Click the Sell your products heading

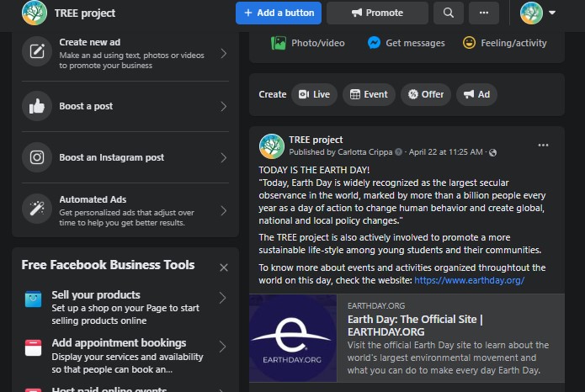tap(96, 295)
